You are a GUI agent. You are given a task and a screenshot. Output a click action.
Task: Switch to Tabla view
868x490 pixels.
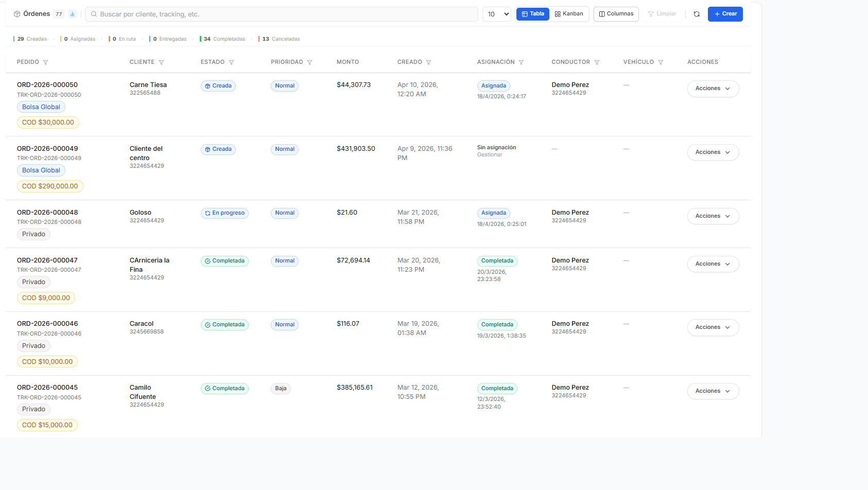point(533,14)
